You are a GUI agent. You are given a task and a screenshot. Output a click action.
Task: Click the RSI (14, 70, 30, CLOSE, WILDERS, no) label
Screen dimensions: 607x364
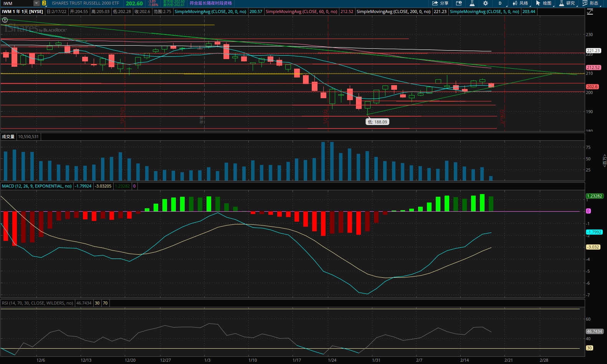tap(38, 303)
